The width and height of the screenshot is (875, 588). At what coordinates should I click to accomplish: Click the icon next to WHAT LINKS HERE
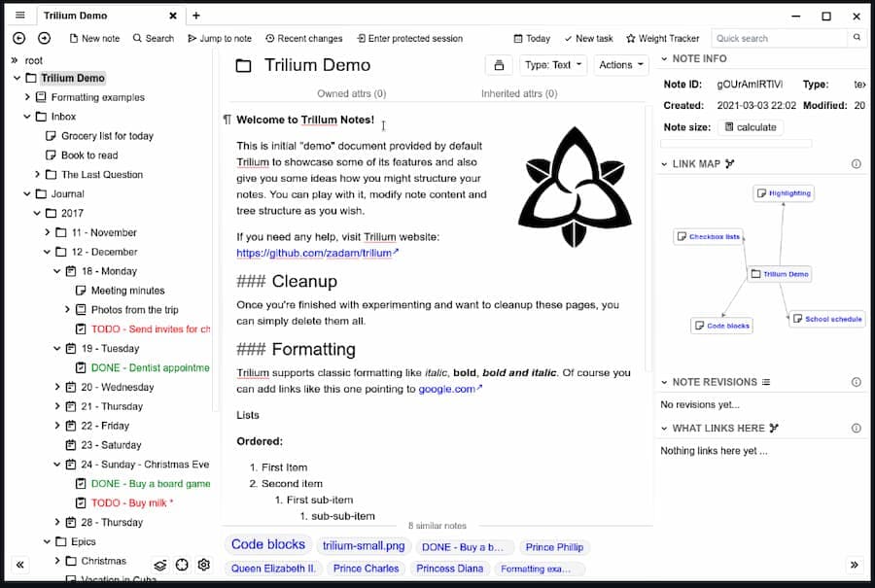tap(774, 429)
